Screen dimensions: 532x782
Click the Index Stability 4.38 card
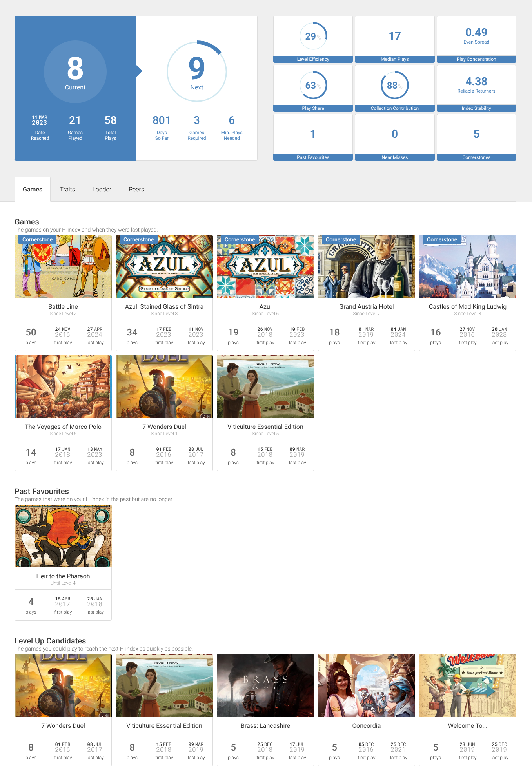(x=476, y=88)
